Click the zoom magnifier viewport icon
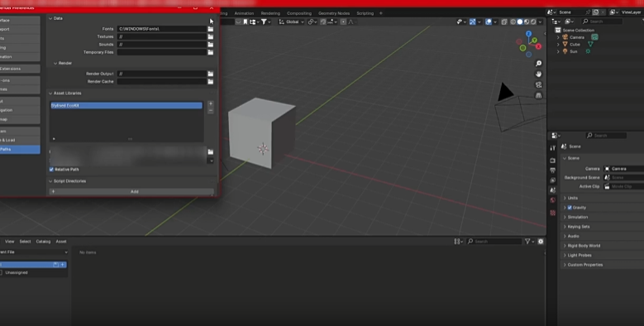This screenshot has height=326, width=644. pyautogui.click(x=538, y=64)
